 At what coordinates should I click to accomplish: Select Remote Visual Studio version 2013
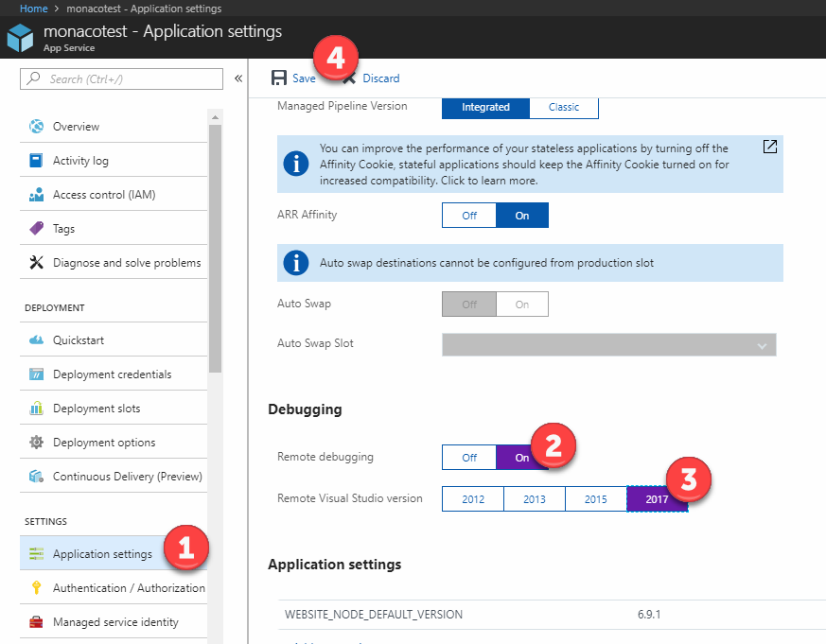pyautogui.click(x=535, y=499)
